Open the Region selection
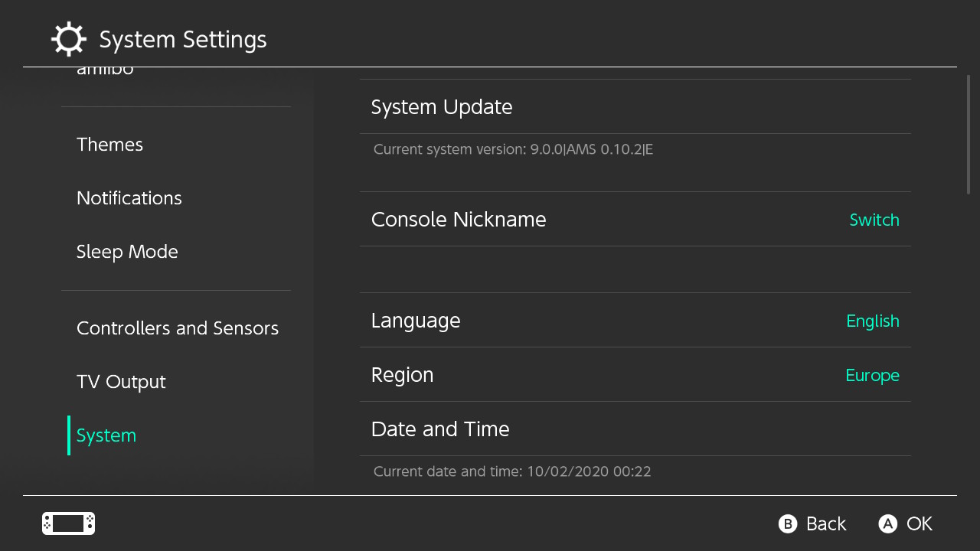This screenshot has height=551, width=980. [635, 375]
